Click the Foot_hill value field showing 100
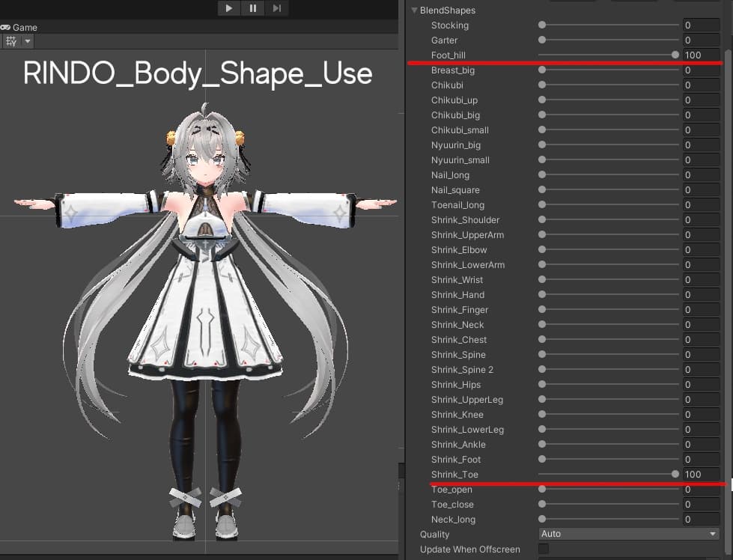733x560 pixels. pyautogui.click(x=700, y=55)
